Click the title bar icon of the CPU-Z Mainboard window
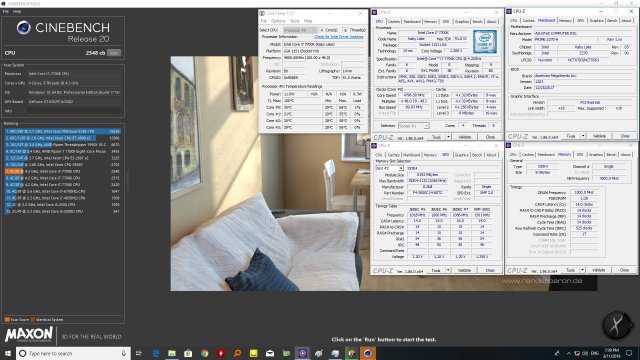640x360 pixels. coord(509,11)
